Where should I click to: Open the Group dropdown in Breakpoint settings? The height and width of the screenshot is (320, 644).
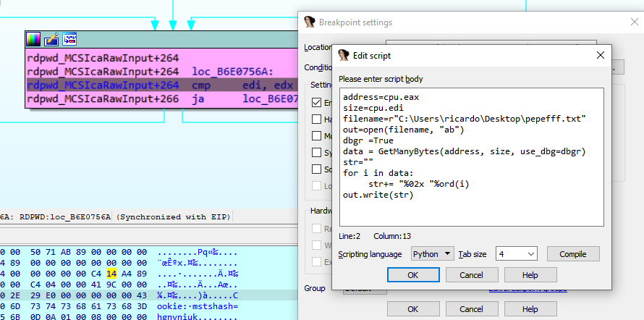pyautogui.click(x=359, y=288)
